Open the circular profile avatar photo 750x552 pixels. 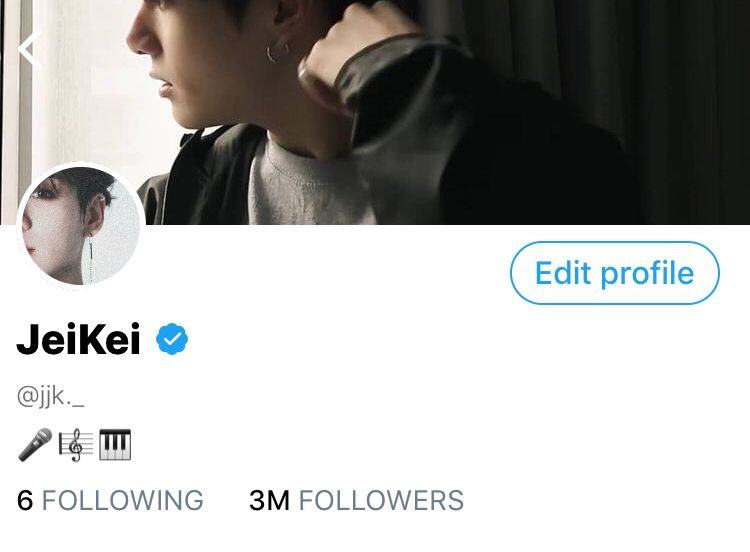[x=81, y=226]
